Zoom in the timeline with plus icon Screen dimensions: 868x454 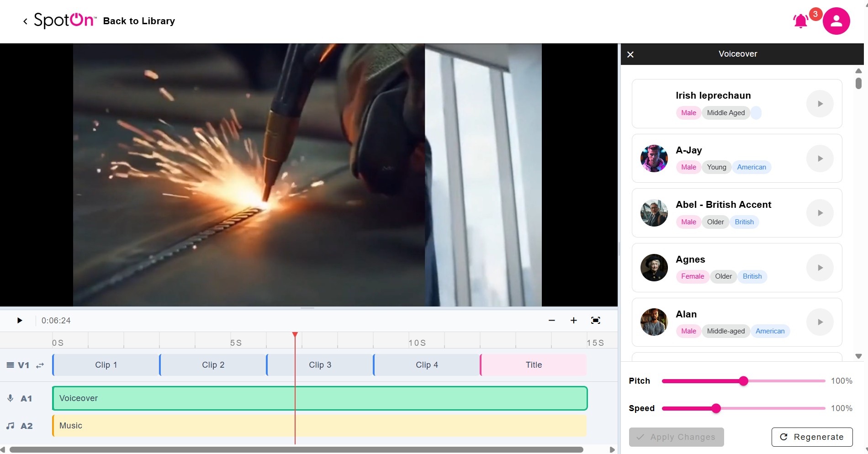574,321
